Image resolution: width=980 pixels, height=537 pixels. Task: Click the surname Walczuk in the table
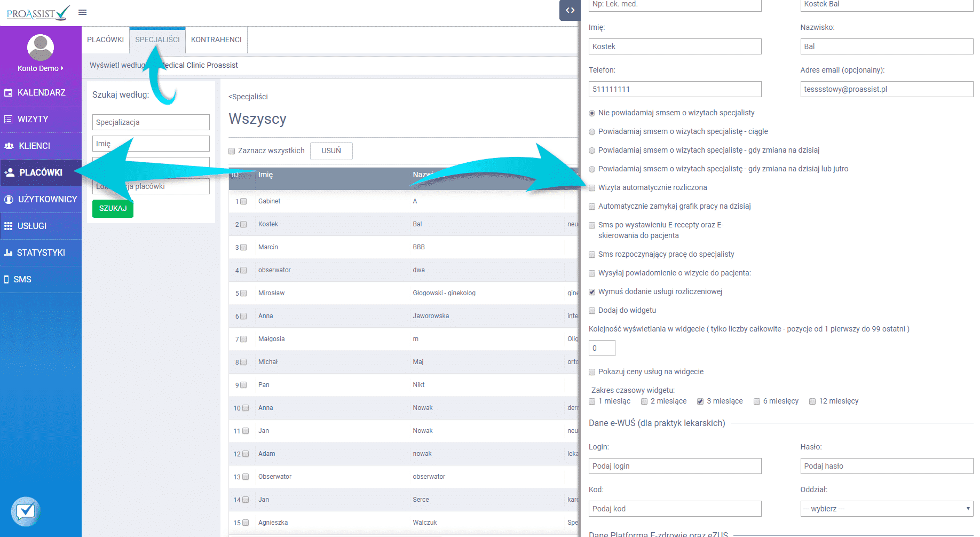pos(425,523)
